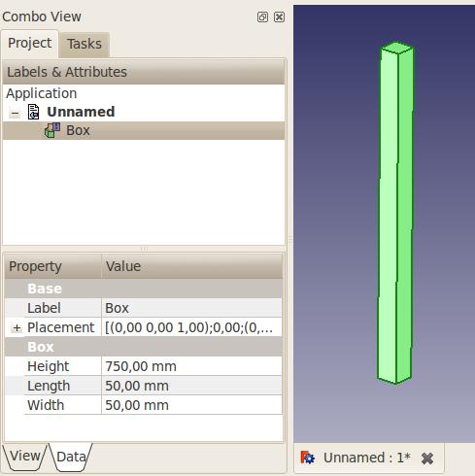Click the FreeCAD icon on Unnamed tab
This screenshot has height=476, width=475.
coord(307,458)
